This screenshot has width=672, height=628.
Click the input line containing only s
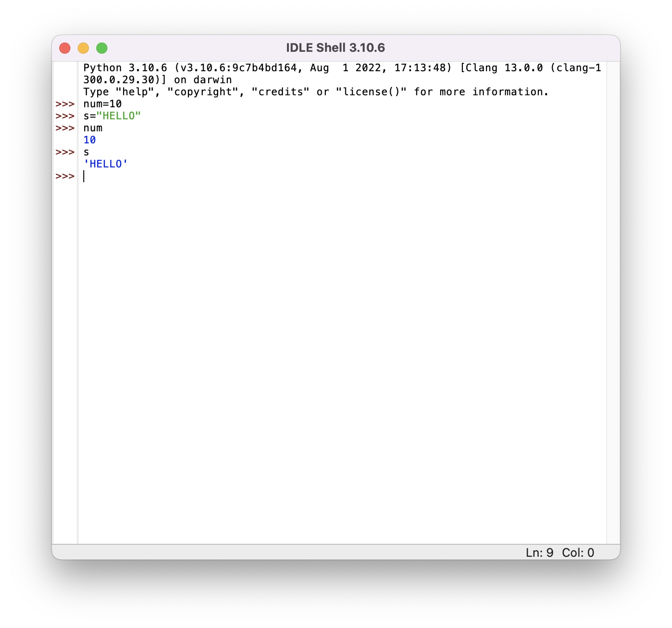click(87, 152)
